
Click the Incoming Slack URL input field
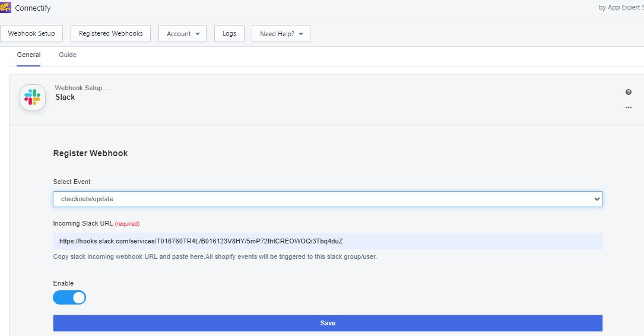328,241
